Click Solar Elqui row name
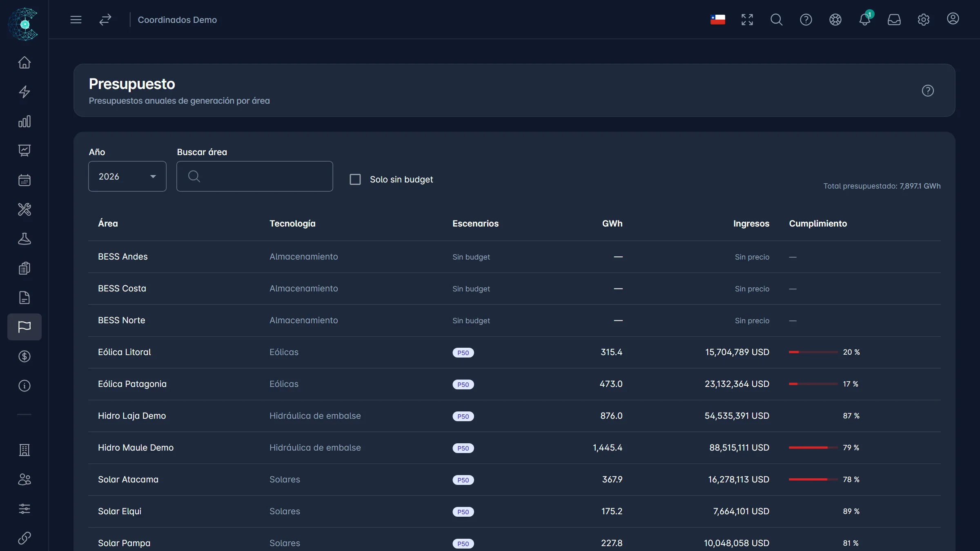The height and width of the screenshot is (551, 980). coord(120,511)
